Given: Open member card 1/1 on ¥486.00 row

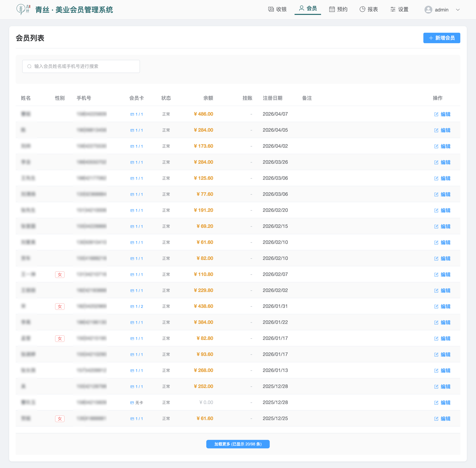Looking at the screenshot, I should 136,114.
